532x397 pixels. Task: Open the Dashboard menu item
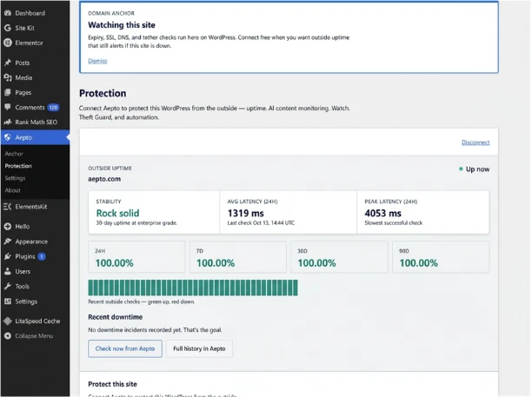click(35, 13)
